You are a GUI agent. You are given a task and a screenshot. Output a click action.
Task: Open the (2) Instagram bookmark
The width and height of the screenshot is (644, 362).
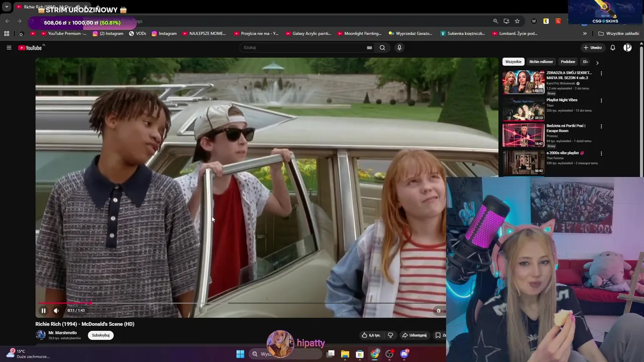pos(108,34)
